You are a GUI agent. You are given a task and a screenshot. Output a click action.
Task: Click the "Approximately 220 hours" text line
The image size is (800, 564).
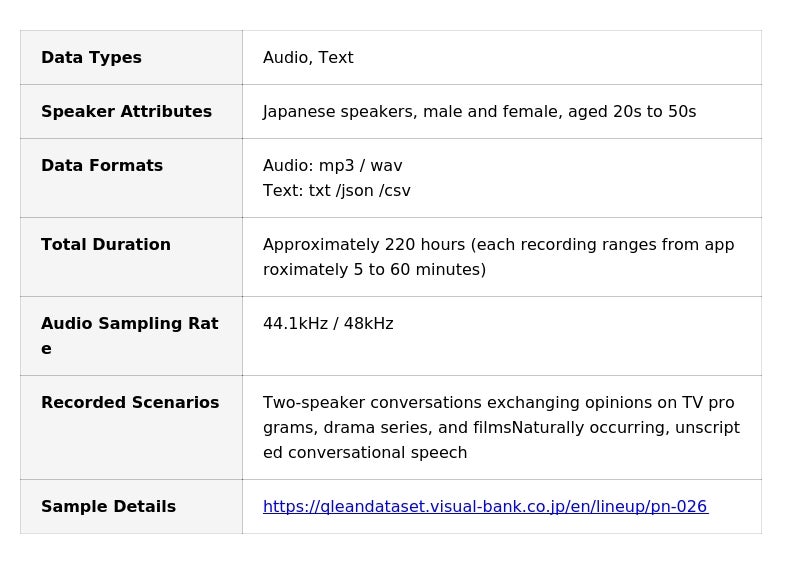click(498, 245)
